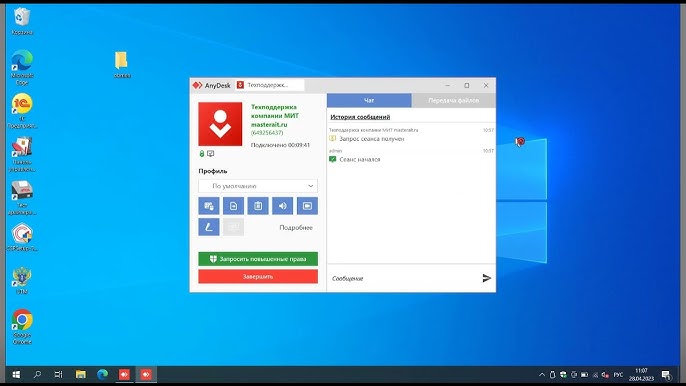Select the yellow folder on desktop
This screenshot has width=686, height=386.
[122, 64]
